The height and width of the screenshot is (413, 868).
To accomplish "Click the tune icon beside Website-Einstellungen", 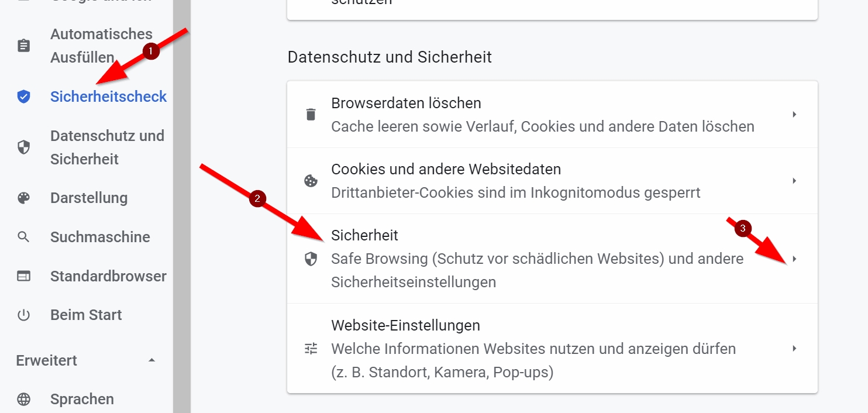I will pyautogui.click(x=311, y=349).
